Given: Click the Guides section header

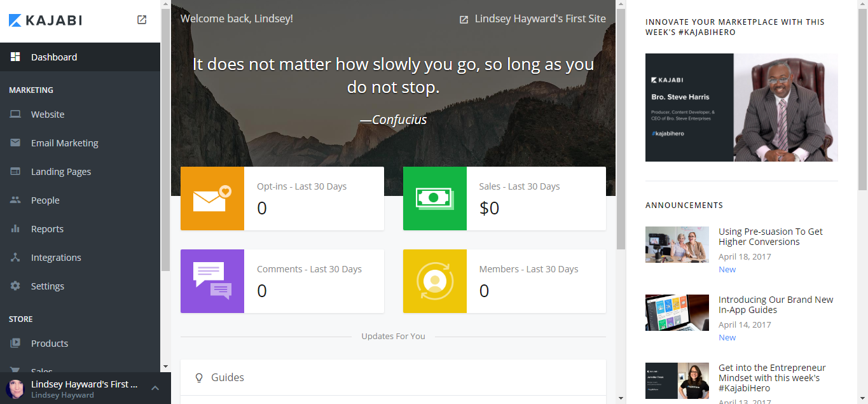Looking at the screenshot, I should tap(393, 378).
